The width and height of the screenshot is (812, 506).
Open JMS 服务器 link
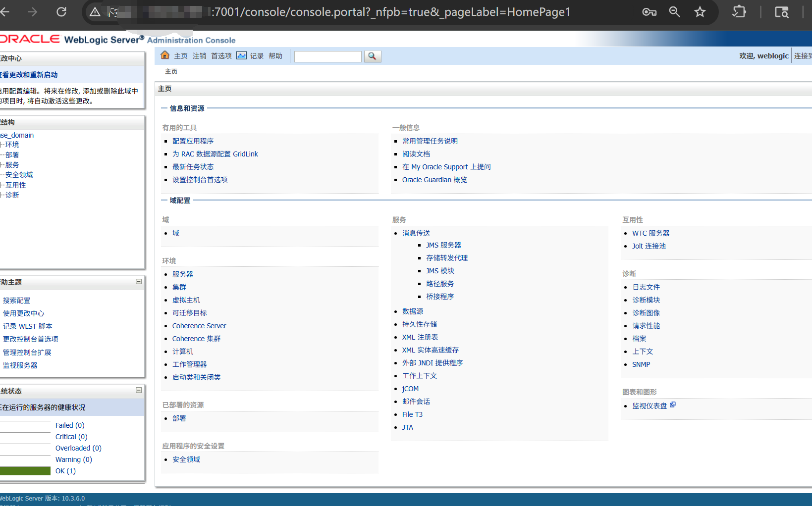pyautogui.click(x=443, y=245)
